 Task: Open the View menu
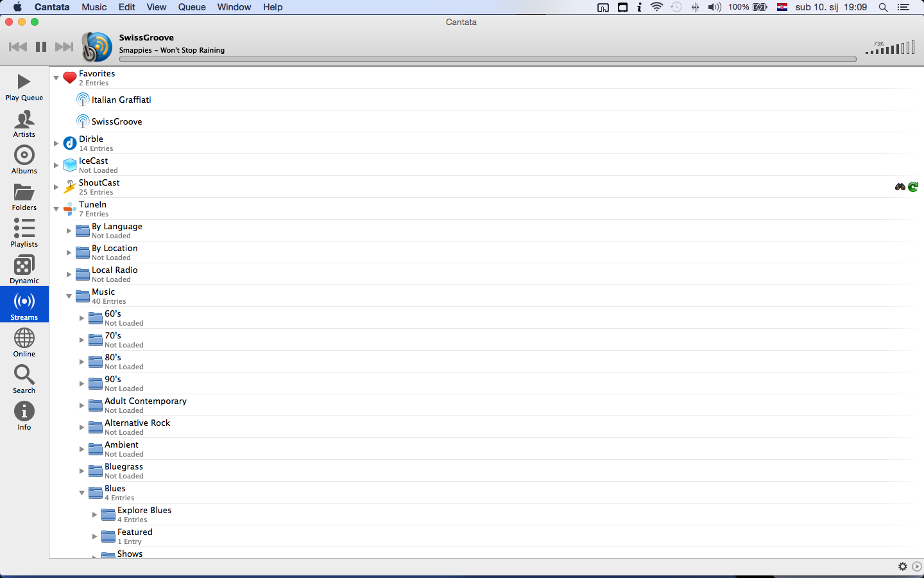[157, 7]
